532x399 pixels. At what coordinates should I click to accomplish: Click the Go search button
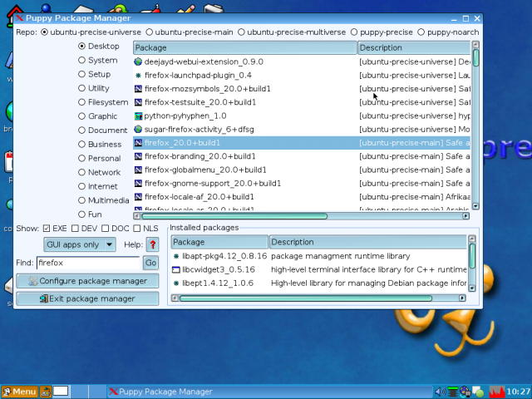[150, 263]
